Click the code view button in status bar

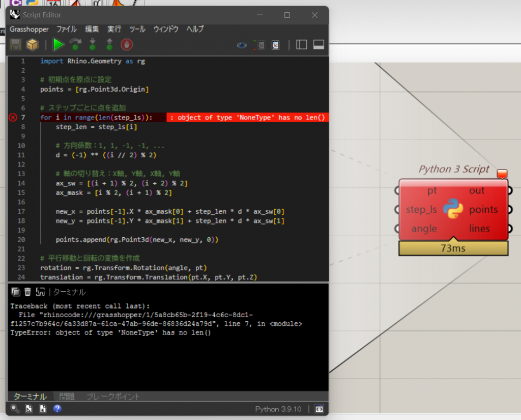tap(319, 409)
